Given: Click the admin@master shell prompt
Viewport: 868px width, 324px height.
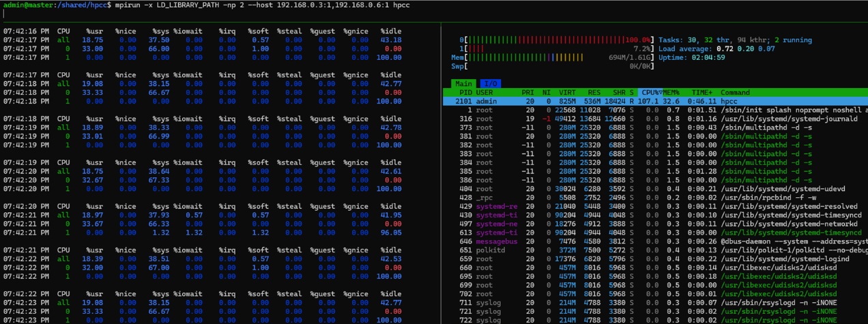Looking at the screenshot, I should (x=55, y=5).
